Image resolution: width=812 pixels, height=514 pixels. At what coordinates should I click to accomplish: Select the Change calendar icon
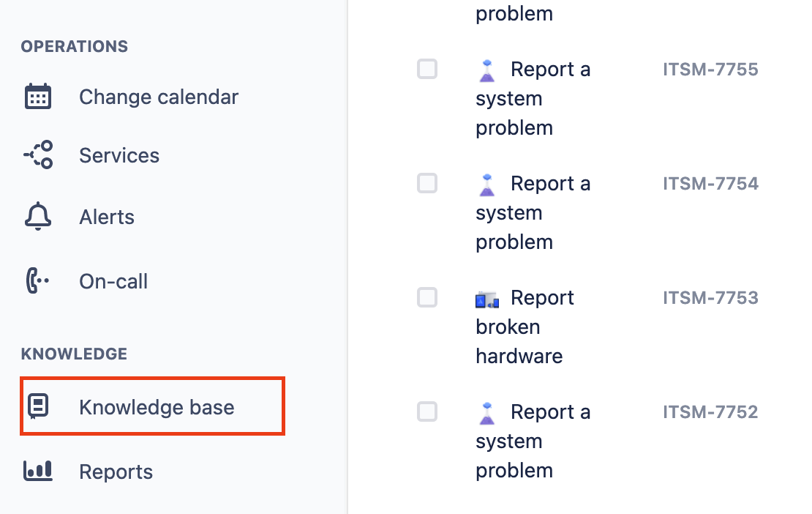37,96
